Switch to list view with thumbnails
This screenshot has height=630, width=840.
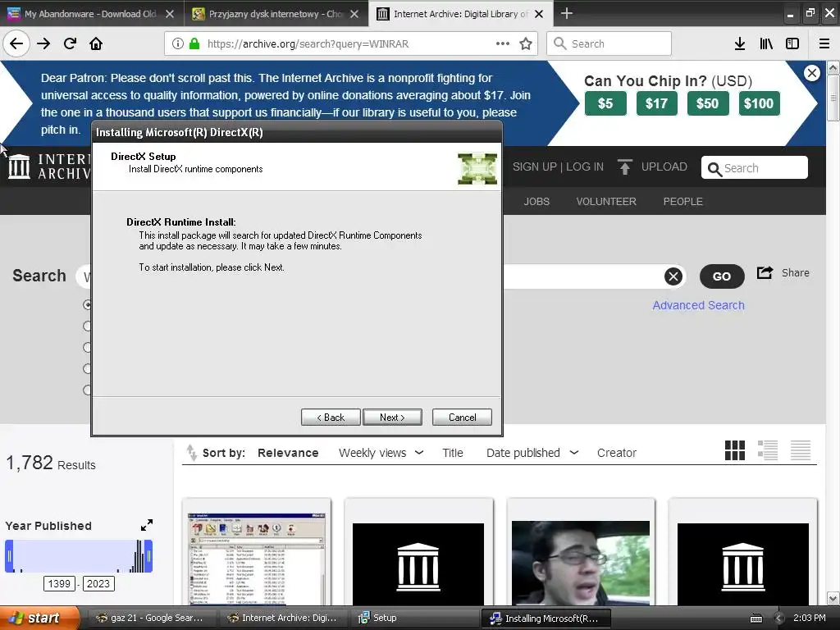pyautogui.click(x=768, y=450)
